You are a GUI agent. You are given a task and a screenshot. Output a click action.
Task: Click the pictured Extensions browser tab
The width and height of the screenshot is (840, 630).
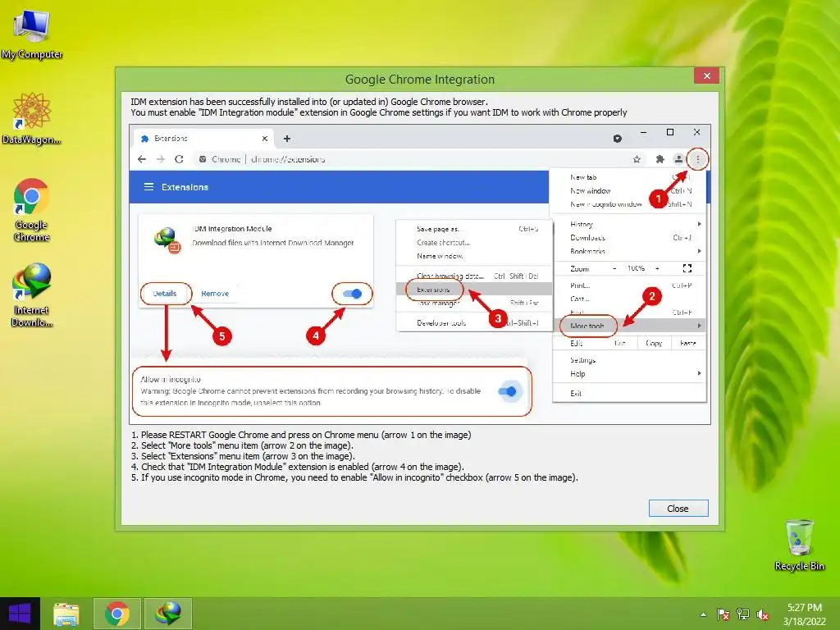click(203, 139)
